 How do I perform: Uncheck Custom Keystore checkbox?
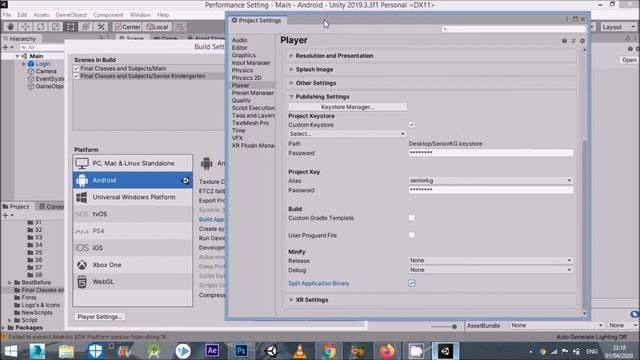click(x=411, y=125)
